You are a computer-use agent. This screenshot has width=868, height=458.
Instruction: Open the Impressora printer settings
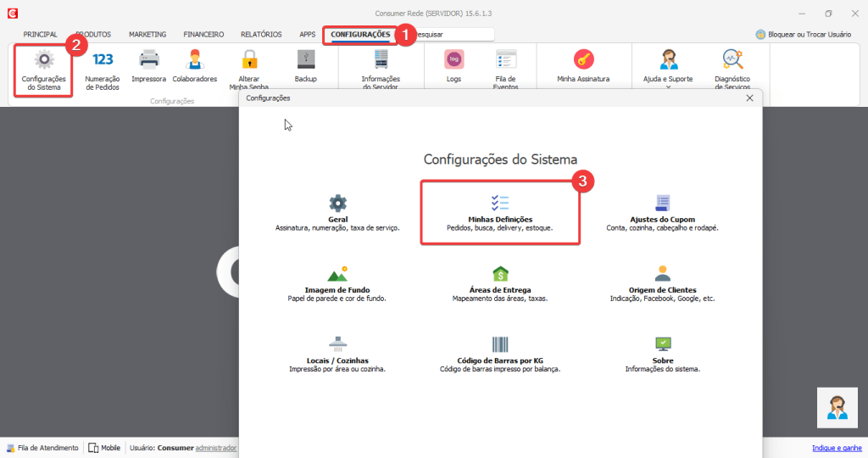[149, 61]
